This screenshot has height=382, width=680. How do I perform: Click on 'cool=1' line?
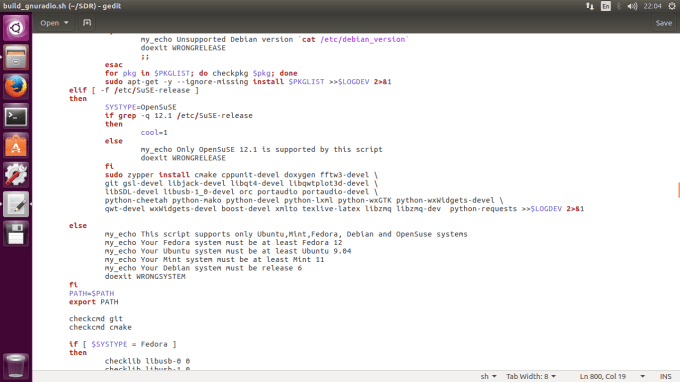[x=154, y=133]
